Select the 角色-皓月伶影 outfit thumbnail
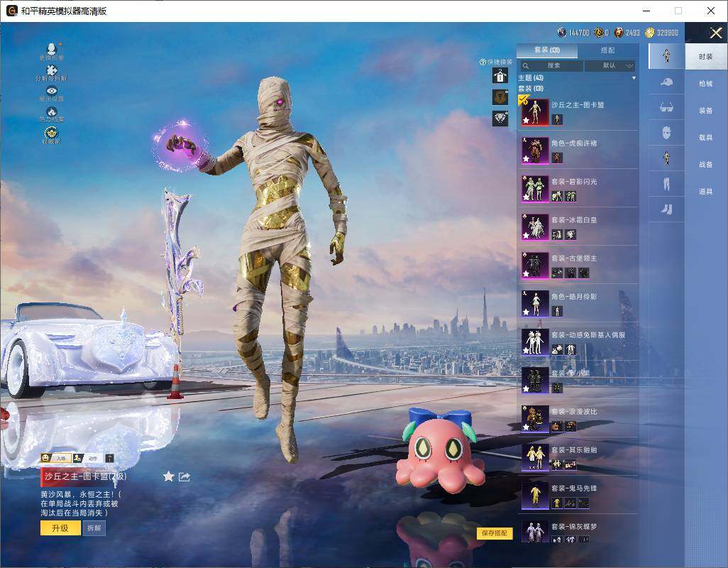 pyautogui.click(x=535, y=304)
